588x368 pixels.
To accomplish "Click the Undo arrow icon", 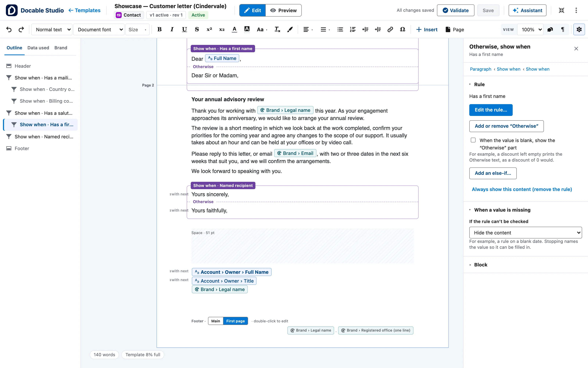I will [9, 29].
